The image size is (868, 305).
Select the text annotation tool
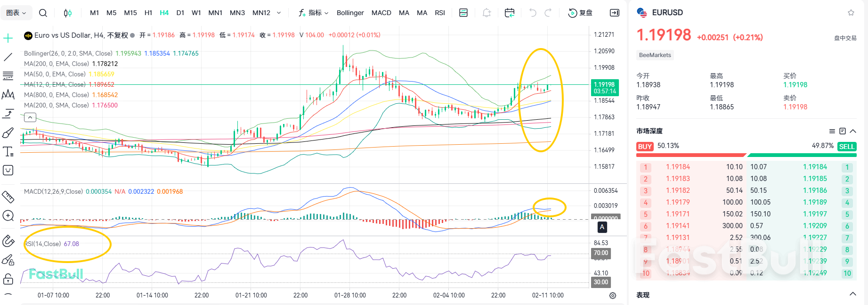point(8,151)
